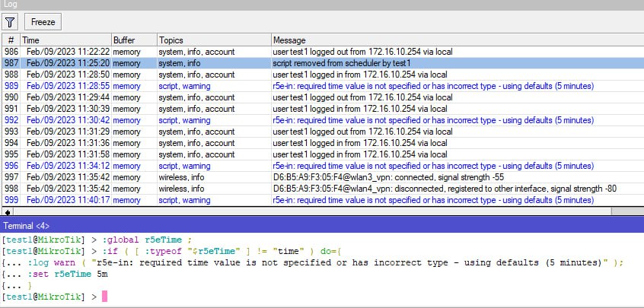Click the left arrow of the horizontal scrollbar
The width and height of the screenshot is (644, 308).
tap(8, 211)
